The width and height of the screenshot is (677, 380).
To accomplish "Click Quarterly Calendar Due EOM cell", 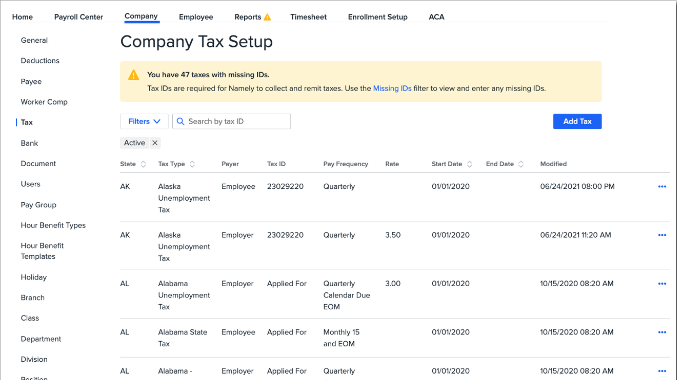I will [347, 295].
